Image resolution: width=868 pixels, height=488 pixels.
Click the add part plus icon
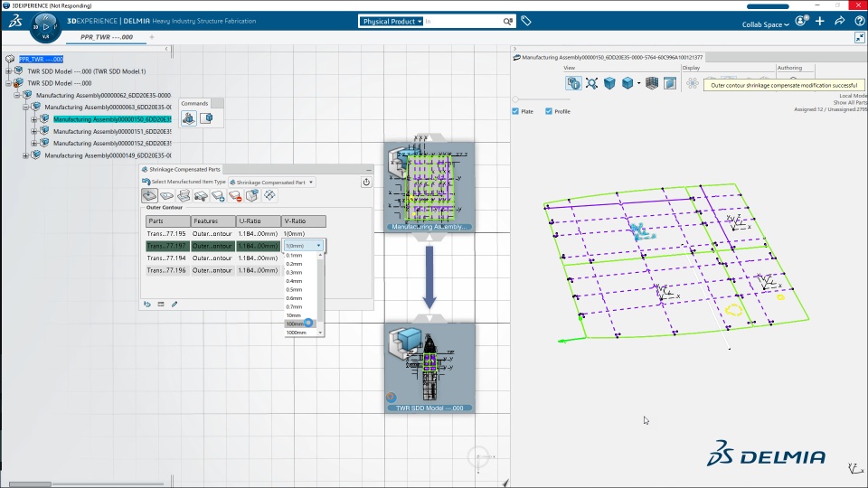pos(218,195)
